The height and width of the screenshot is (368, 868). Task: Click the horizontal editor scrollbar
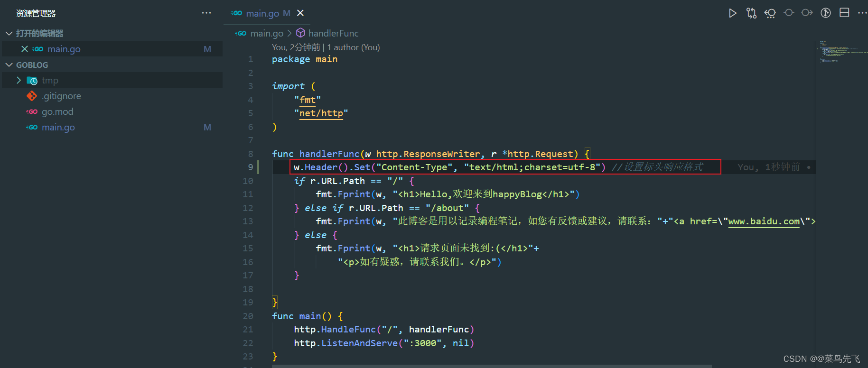coord(492,366)
